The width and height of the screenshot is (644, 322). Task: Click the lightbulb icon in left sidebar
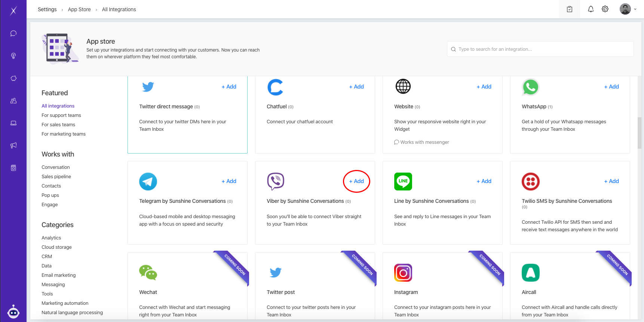click(x=13, y=56)
